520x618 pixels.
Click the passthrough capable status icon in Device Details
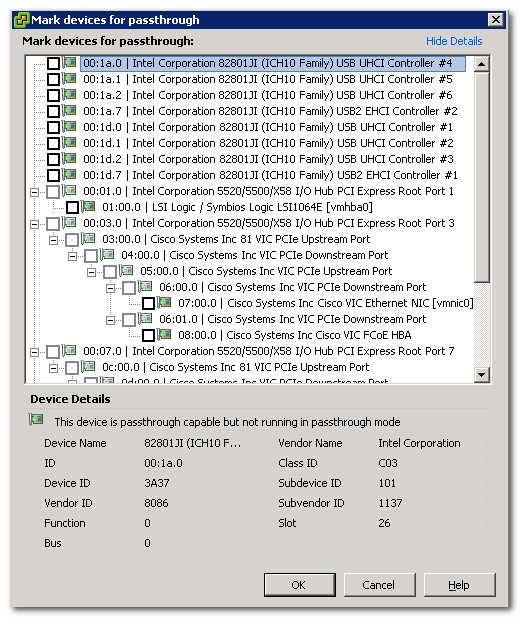36,419
